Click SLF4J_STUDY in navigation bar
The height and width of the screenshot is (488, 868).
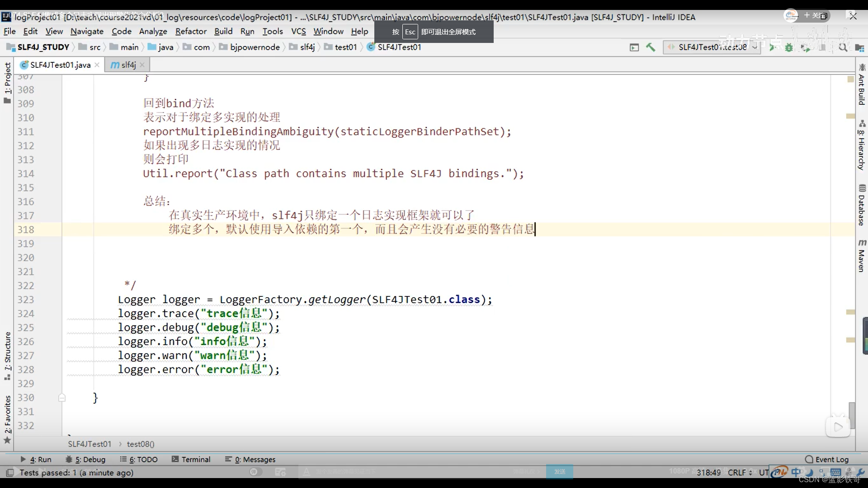pyautogui.click(x=38, y=47)
